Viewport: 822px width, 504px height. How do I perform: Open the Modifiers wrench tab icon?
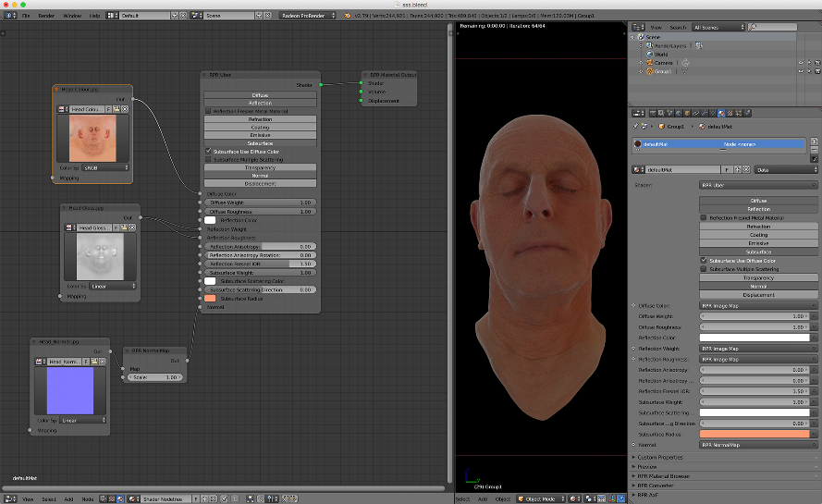[704, 113]
